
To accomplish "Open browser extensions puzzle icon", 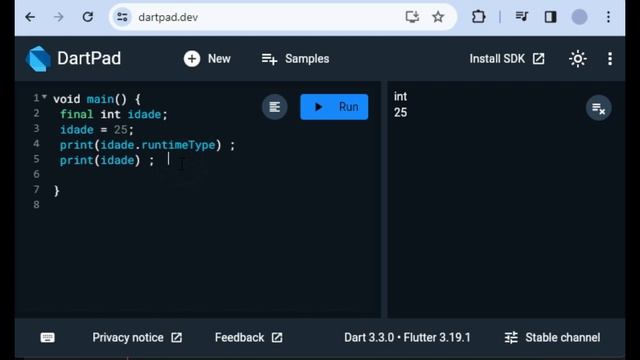I will (x=478, y=17).
